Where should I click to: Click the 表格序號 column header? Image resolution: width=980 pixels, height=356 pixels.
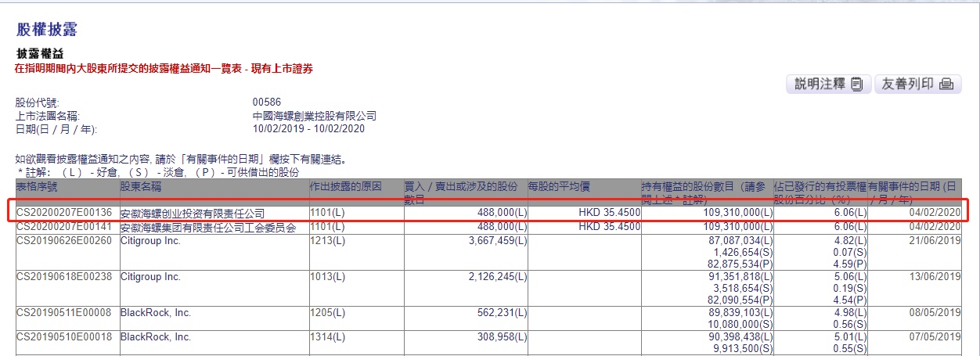tap(37, 187)
